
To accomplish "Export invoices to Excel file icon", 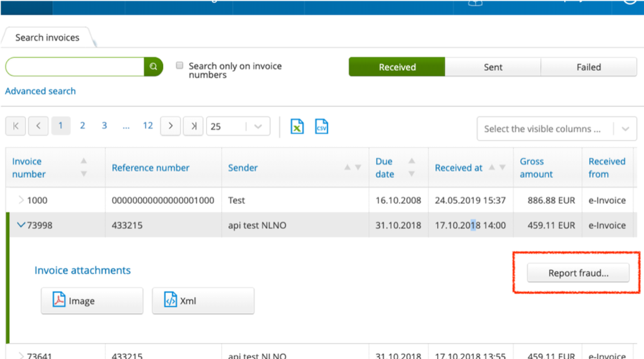I will coord(297,126).
